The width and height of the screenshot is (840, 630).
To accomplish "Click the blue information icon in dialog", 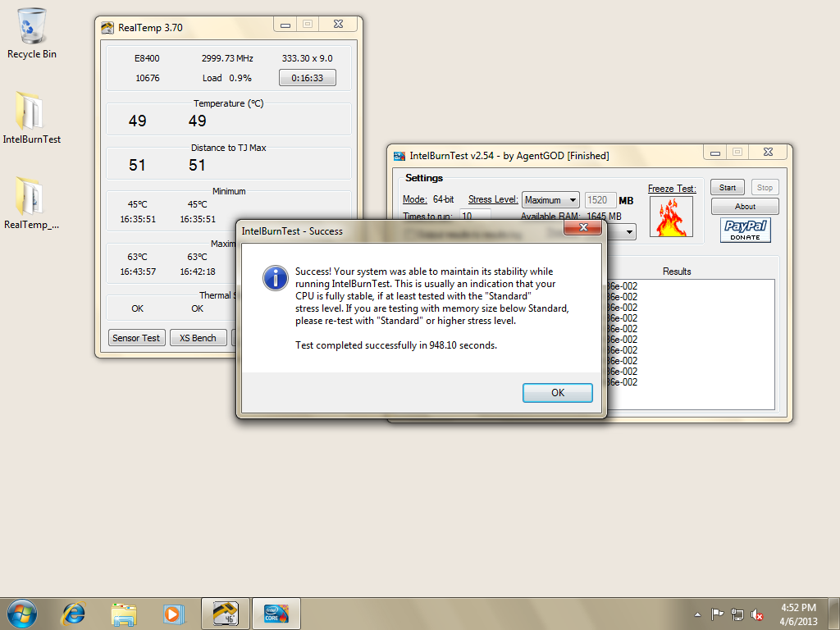I will [x=276, y=278].
